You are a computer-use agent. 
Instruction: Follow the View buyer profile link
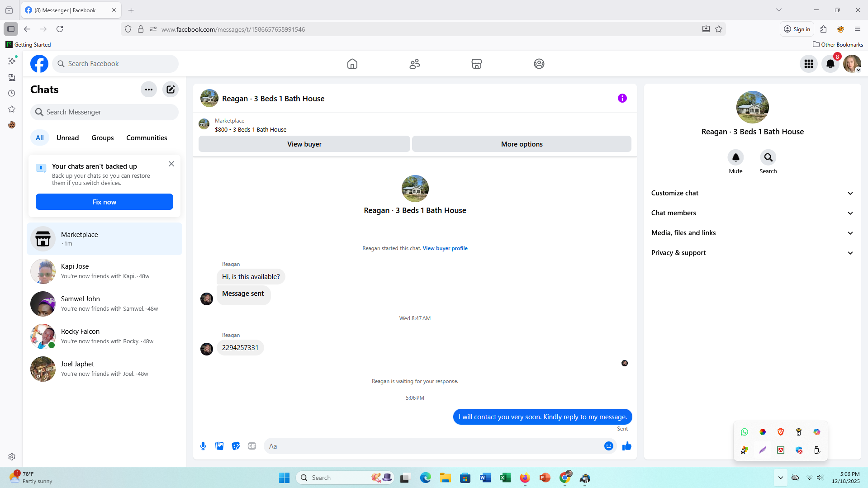click(x=445, y=248)
